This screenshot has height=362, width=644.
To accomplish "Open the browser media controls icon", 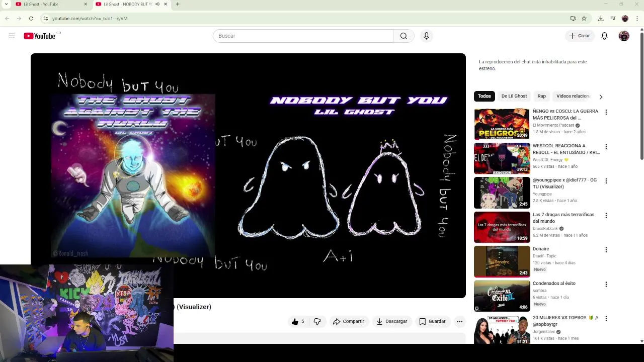I will point(613,18).
